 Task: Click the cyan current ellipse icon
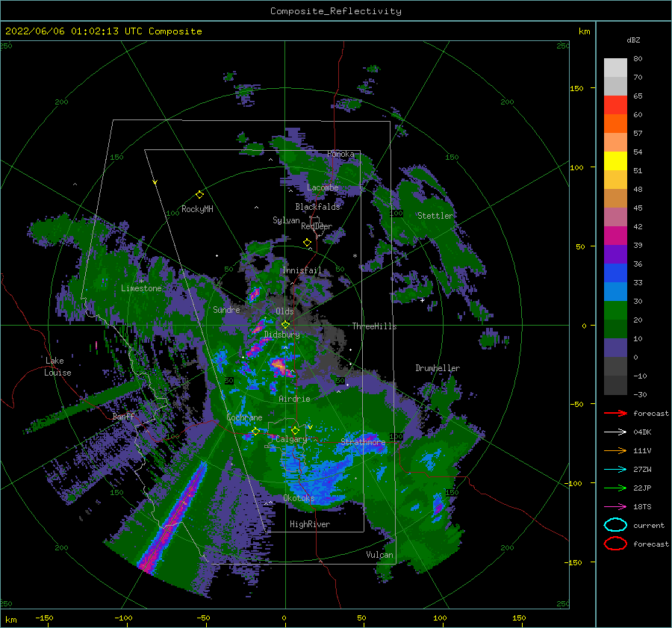click(x=615, y=525)
